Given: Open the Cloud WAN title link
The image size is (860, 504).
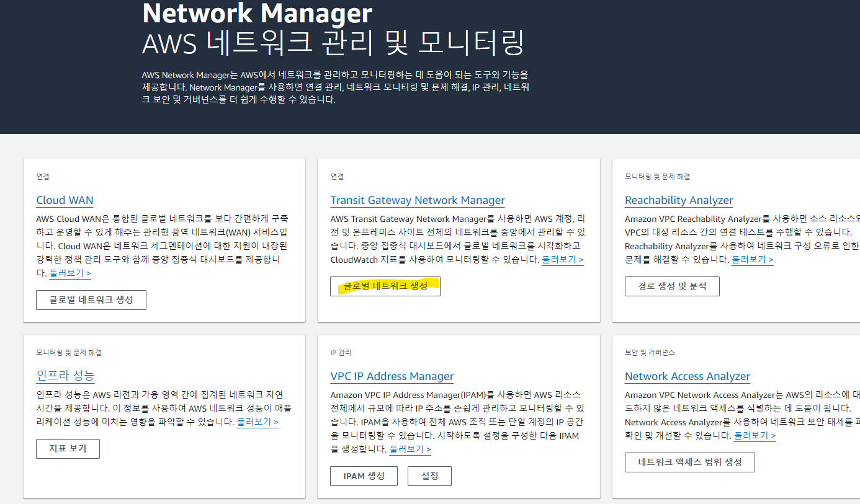Looking at the screenshot, I should [x=65, y=200].
